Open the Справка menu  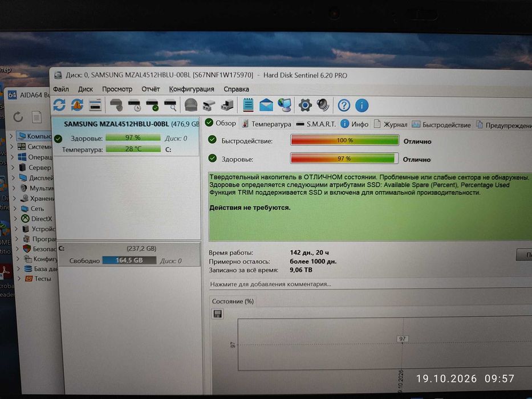point(237,89)
